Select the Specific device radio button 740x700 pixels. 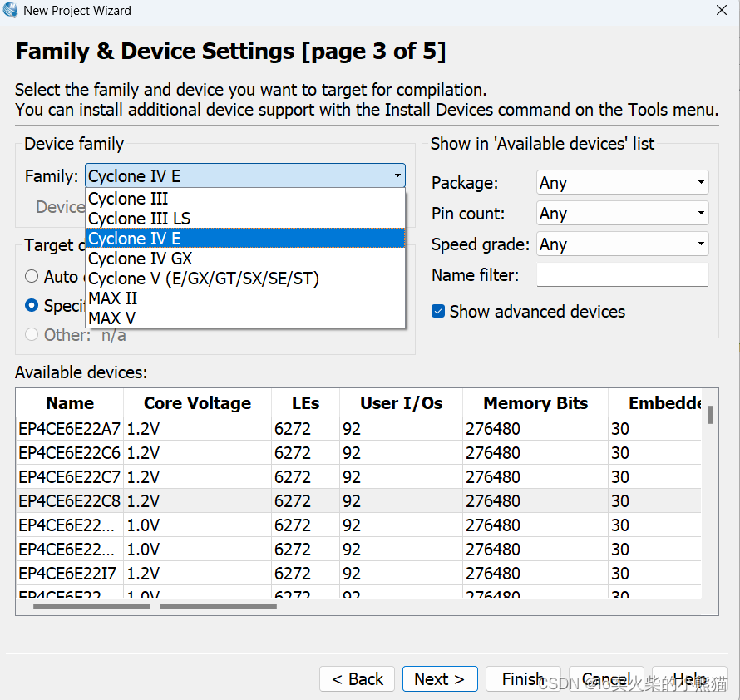click(32, 305)
